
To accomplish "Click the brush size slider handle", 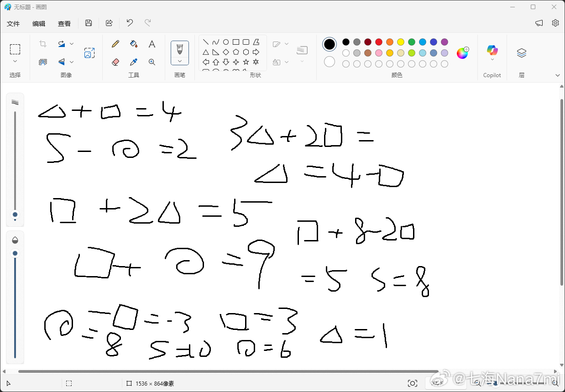I will click(x=15, y=214).
